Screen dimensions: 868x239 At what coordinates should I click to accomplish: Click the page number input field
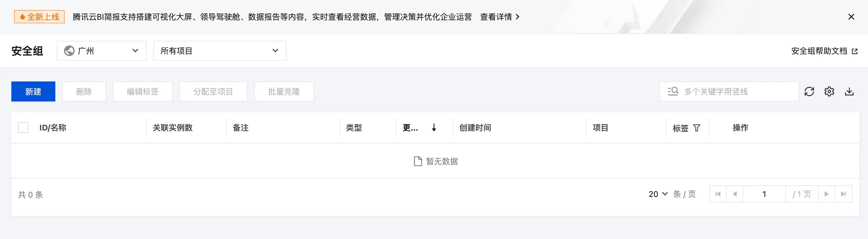click(764, 194)
